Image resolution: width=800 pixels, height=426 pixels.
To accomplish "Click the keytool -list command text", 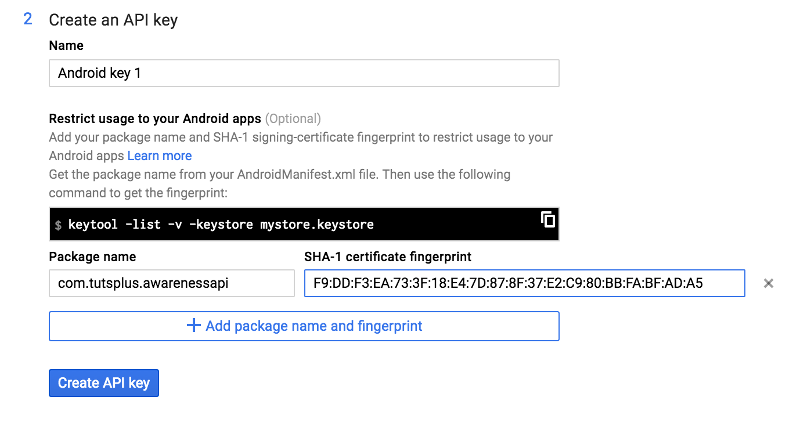I will 221,224.
